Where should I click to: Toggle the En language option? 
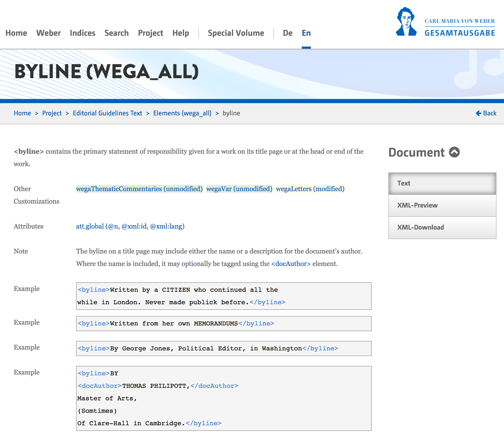pyautogui.click(x=306, y=32)
